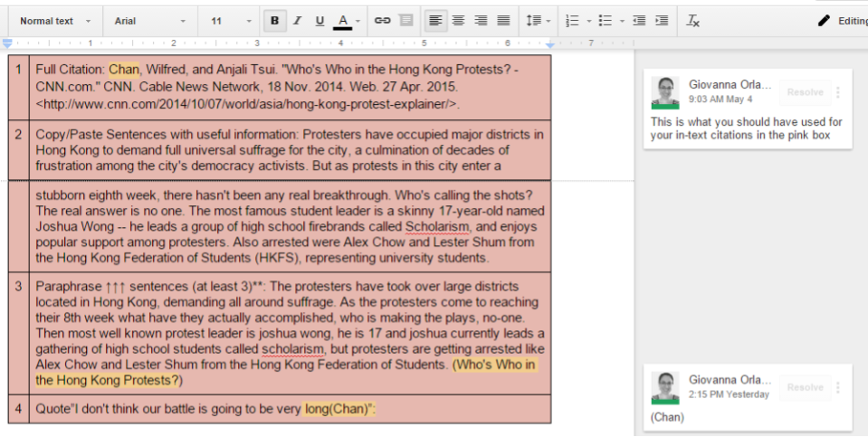The height and width of the screenshot is (437, 868).
Task: Toggle bold formatting
Action: (274, 21)
